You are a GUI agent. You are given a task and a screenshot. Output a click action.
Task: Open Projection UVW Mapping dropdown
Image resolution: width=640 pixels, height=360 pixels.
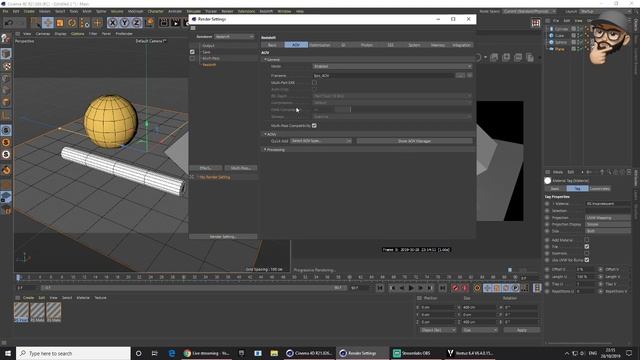608,218
